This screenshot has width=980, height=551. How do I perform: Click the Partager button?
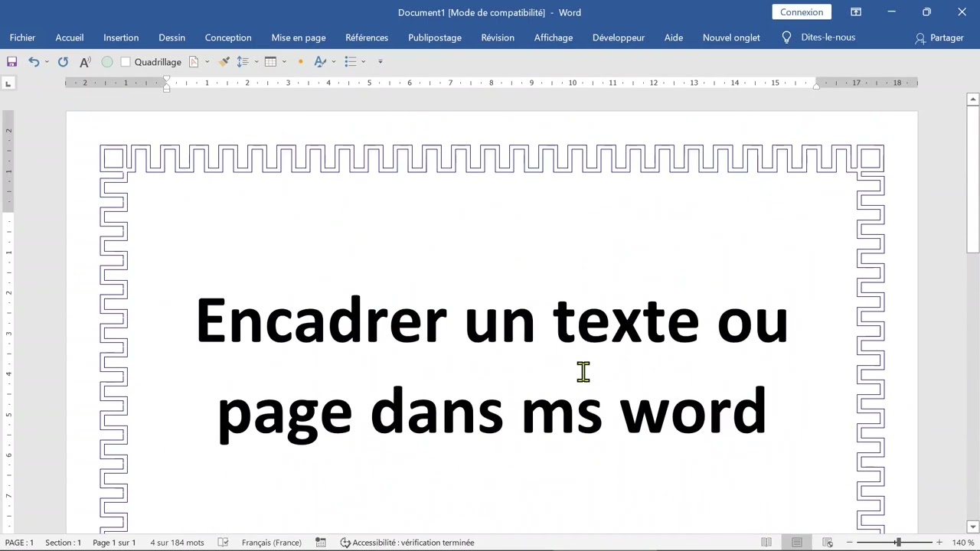[x=939, y=37]
